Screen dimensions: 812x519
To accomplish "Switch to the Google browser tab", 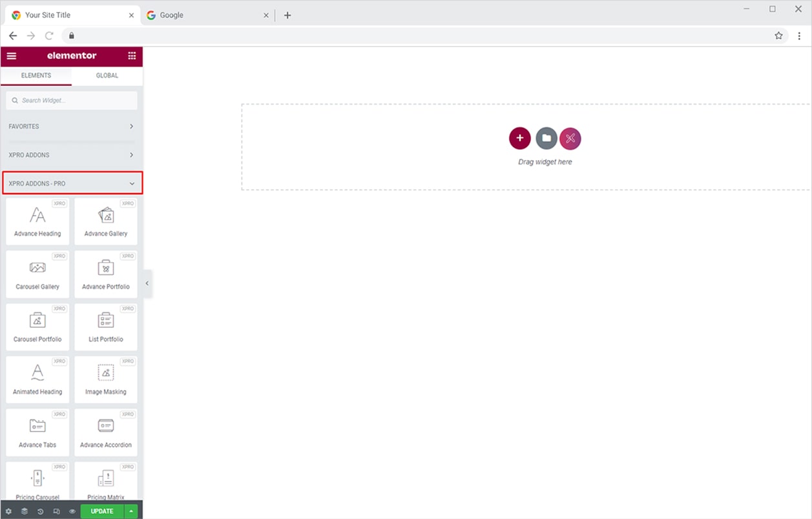I will (207, 15).
